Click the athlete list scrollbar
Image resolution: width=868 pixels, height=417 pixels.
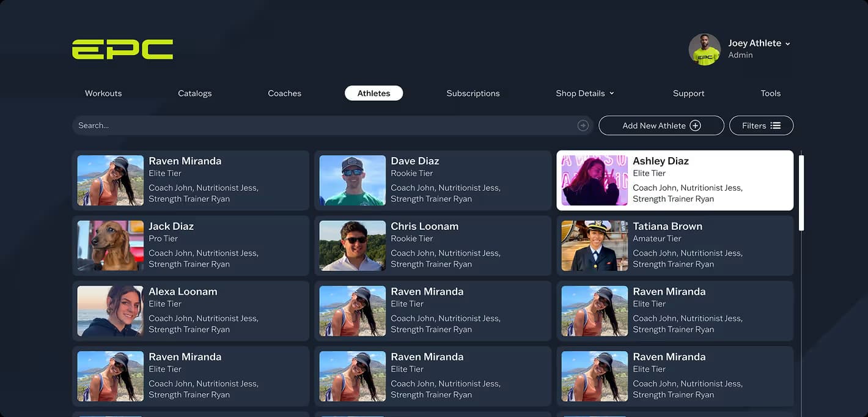801,193
